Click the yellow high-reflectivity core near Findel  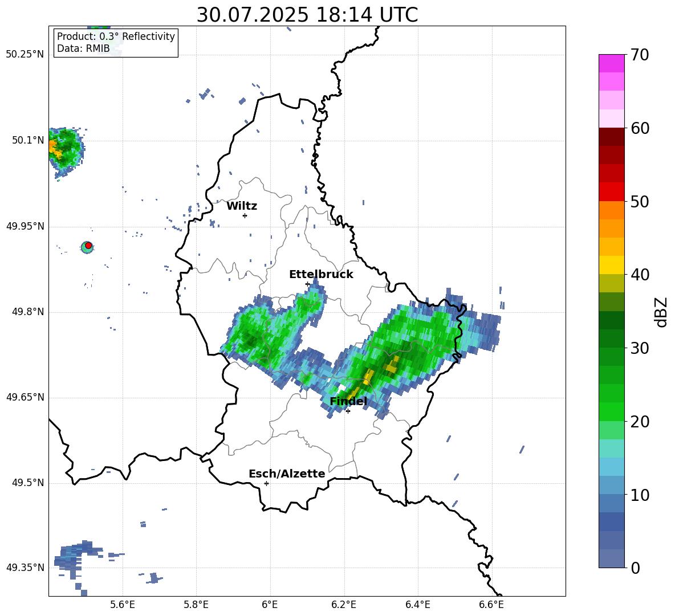tap(367, 377)
